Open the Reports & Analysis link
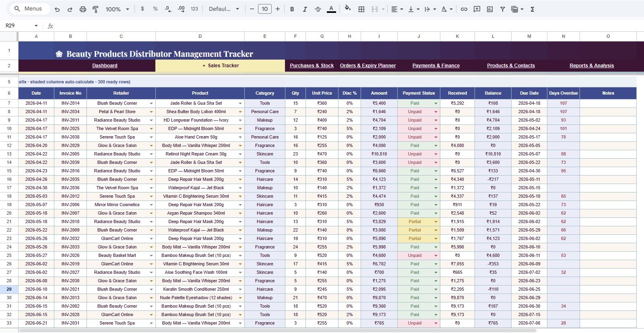 [x=592, y=66]
